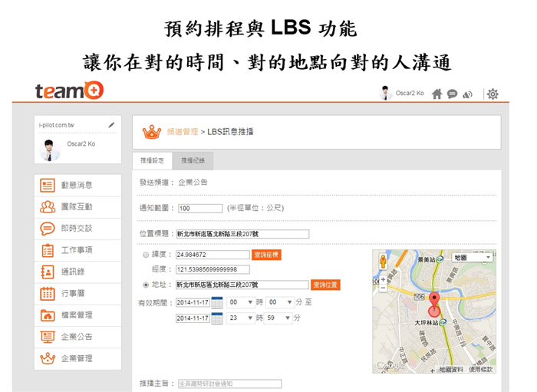Click the 緯度 latitude input field
The height and width of the screenshot is (392, 537).
pos(212,255)
